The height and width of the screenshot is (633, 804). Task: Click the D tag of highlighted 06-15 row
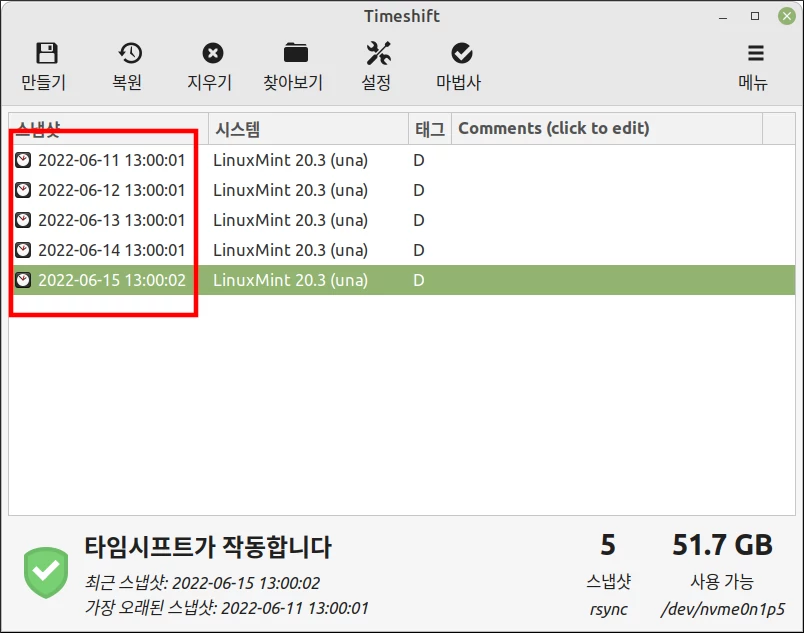pyautogui.click(x=418, y=280)
